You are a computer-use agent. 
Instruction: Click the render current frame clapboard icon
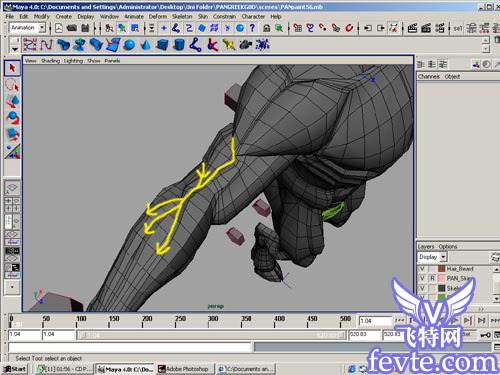click(412, 28)
